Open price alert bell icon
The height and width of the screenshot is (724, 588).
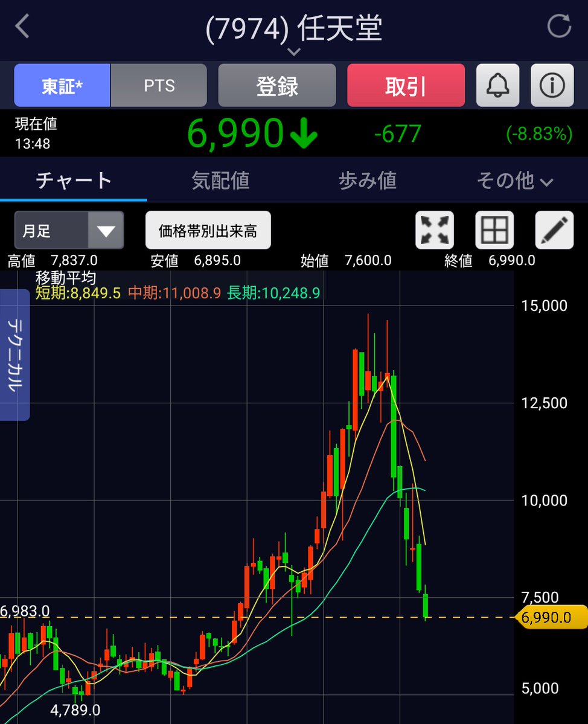pos(497,85)
